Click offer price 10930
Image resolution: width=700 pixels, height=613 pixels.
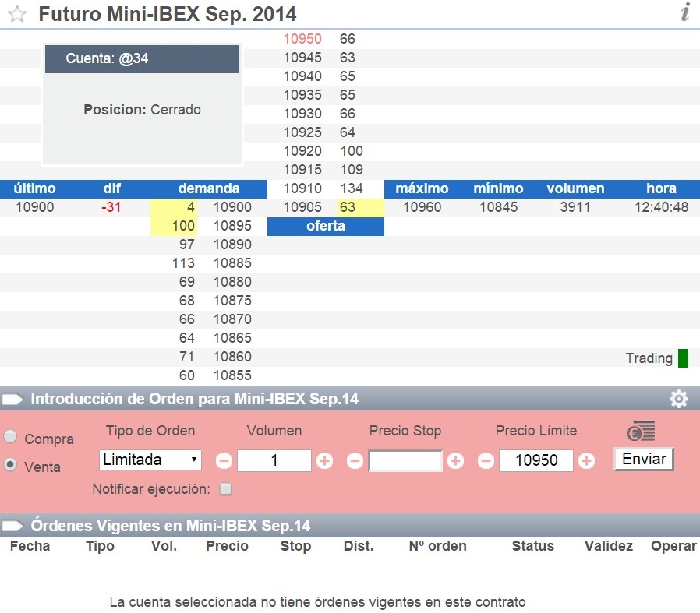tap(302, 114)
